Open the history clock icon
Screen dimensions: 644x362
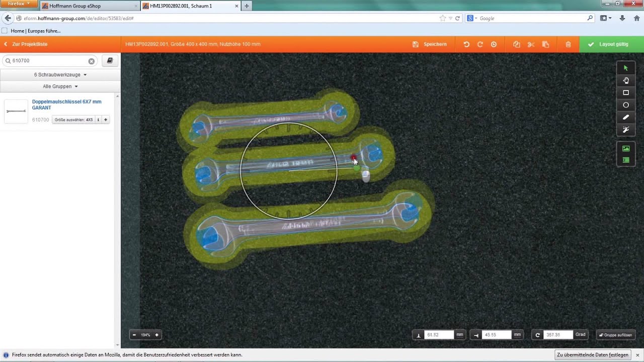tap(494, 44)
